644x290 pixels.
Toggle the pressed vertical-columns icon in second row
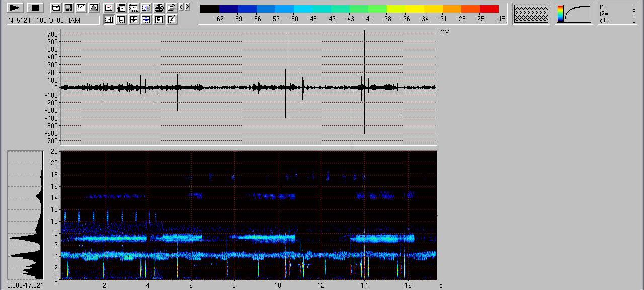click(x=109, y=19)
